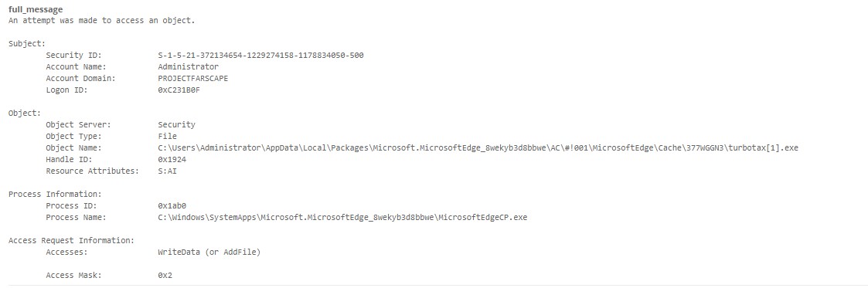868x288 pixels.
Task: Click the Logon ID value 0xC231B0F
Action: [x=179, y=90]
